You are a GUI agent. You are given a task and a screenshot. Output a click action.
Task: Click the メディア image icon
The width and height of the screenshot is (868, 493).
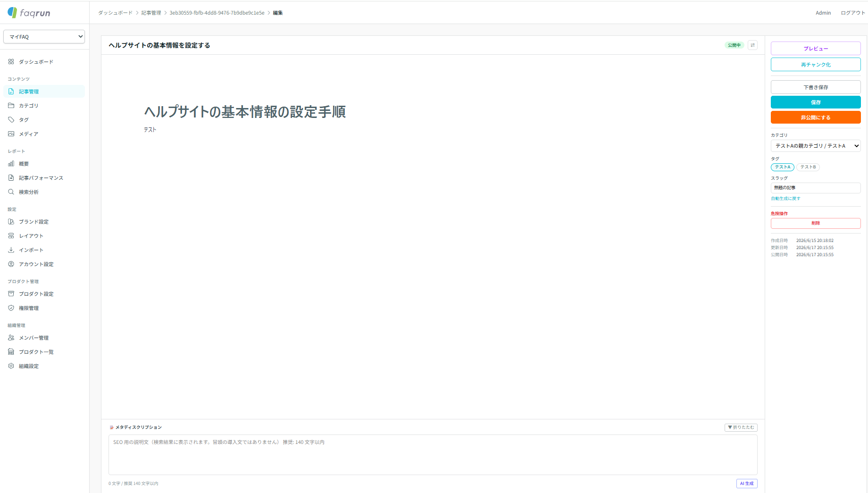click(11, 134)
